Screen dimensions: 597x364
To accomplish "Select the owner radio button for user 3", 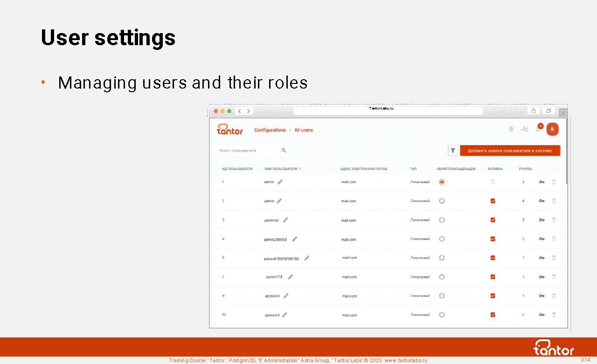I will [x=442, y=220].
